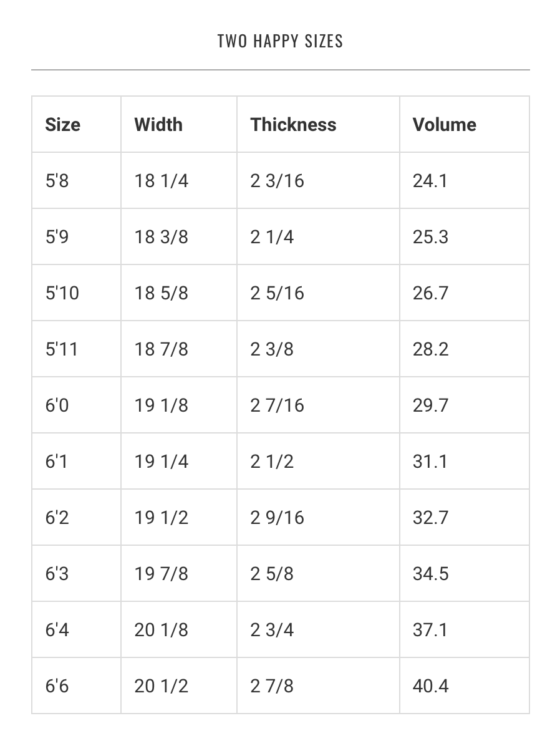This screenshot has height=746, width=560.
Task: Click the 18 3/8 width cell
Action: tap(179, 236)
